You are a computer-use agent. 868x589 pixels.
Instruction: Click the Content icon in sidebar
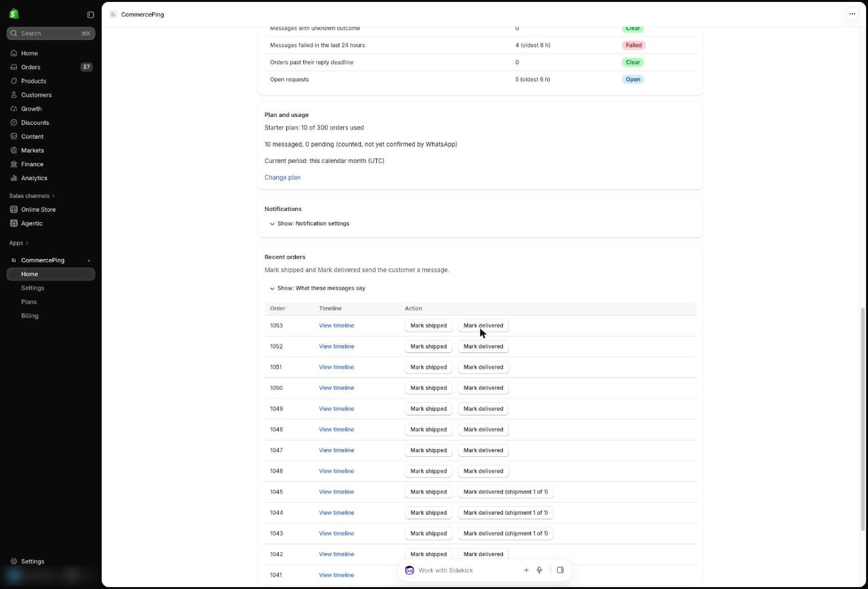(x=14, y=136)
